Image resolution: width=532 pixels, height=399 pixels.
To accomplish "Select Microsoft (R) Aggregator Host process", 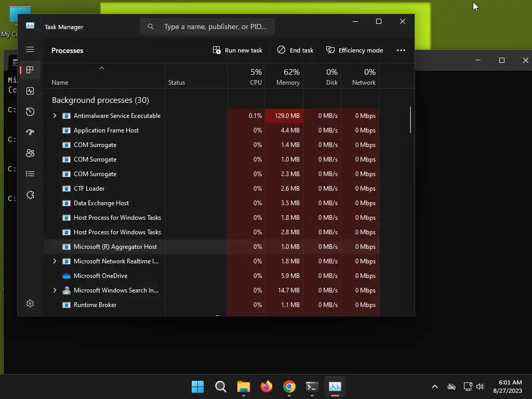I will coord(211,247).
